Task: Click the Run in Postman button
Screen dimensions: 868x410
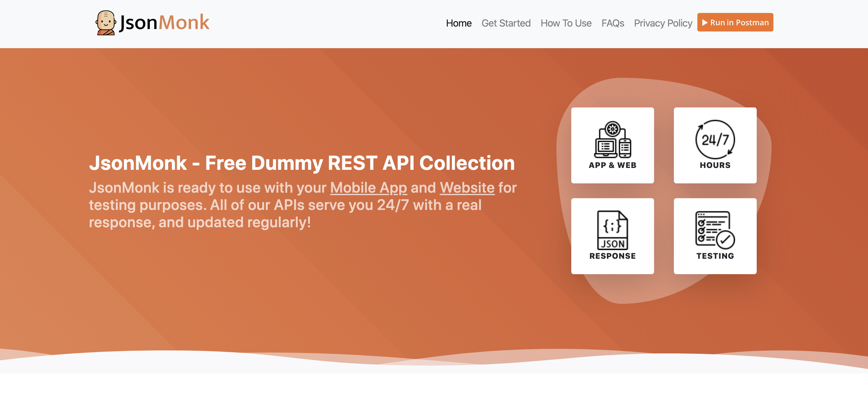Action: 735,22
